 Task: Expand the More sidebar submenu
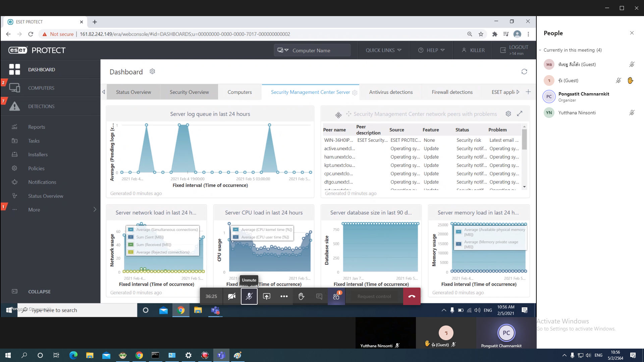(95, 209)
